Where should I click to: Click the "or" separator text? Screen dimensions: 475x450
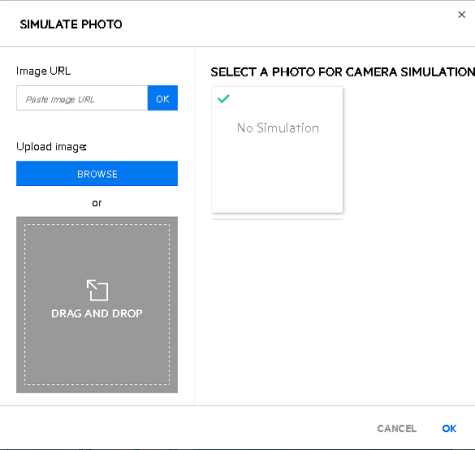coord(97,203)
